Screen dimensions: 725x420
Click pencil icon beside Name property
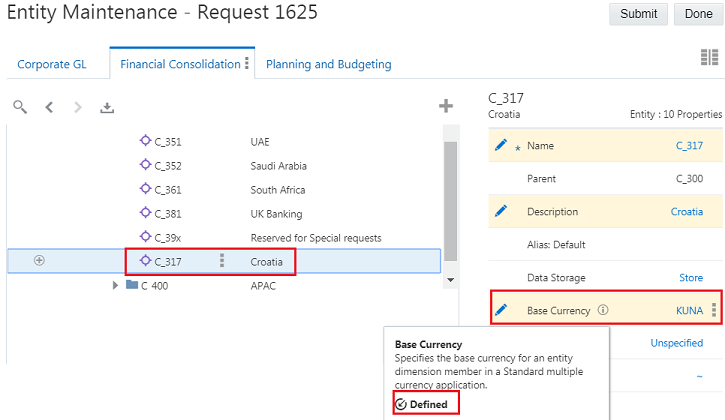click(501, 146)
